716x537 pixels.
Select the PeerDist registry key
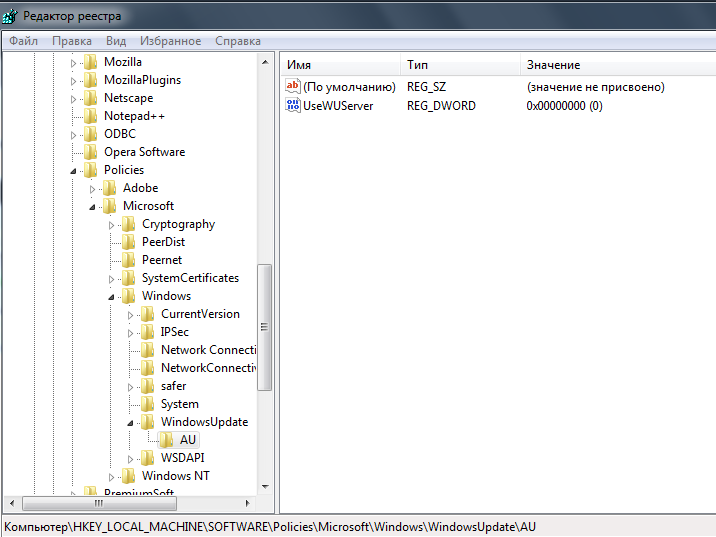163,242
